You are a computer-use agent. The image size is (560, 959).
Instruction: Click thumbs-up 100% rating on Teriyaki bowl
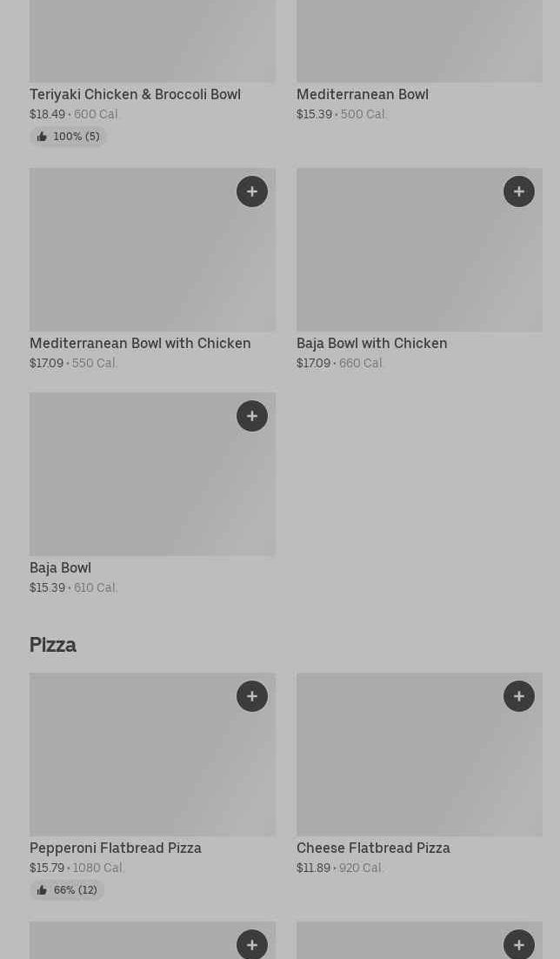click(x=68, y=137)
